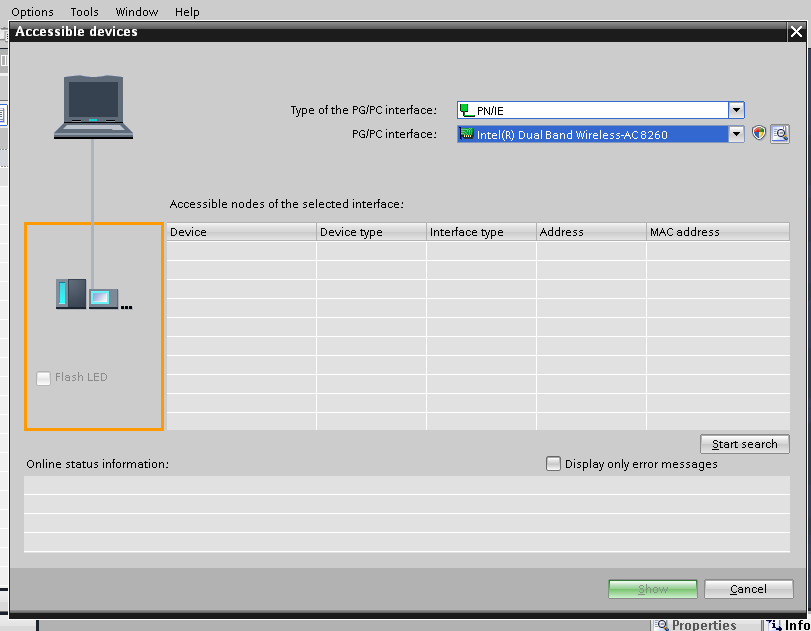
Task: Click the magnifier configure-interface icon
Action: pyautogui.click(x=779, y=134)
